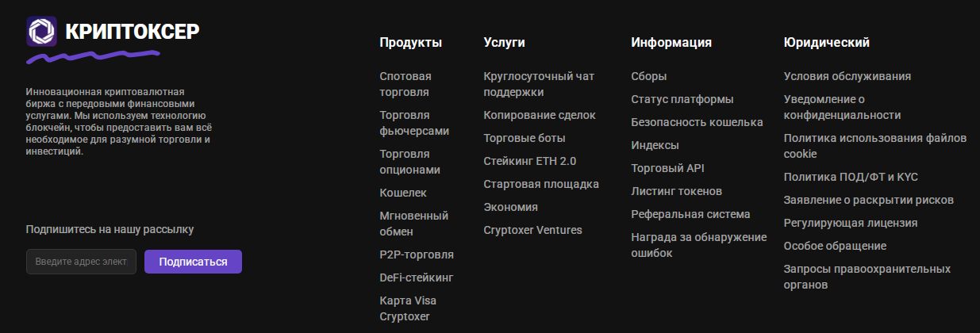Open Условия обслуживания legal link
The image size is (980, 333).
point(847,77)
